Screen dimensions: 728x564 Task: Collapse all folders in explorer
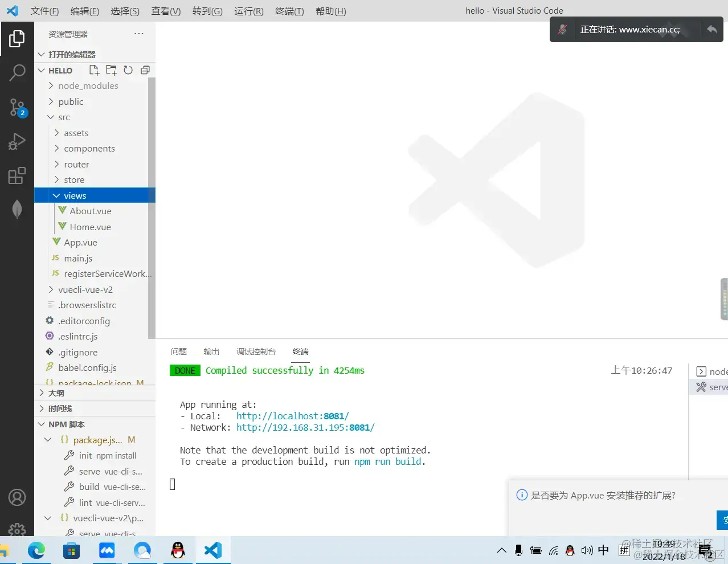tap(145, 70)
